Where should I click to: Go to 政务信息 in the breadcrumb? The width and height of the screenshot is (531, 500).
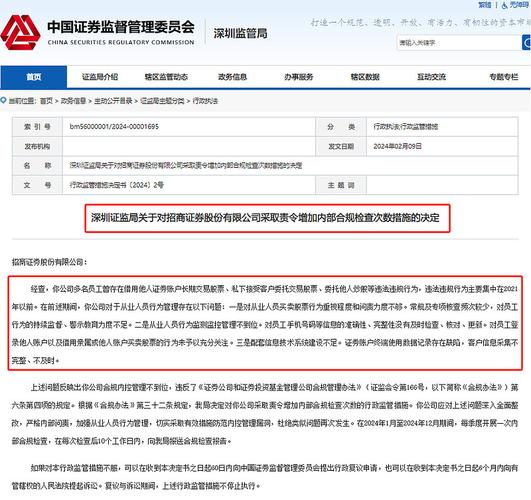(x=73, y=101)
